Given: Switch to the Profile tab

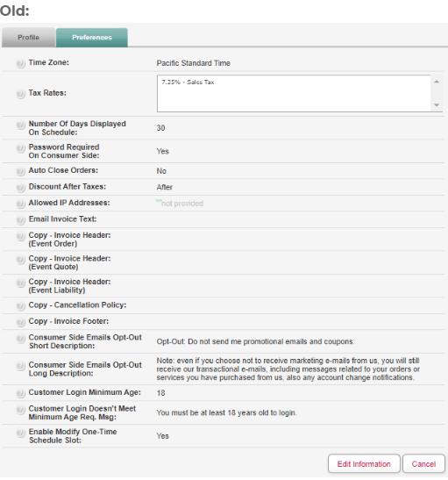Looking at the screenshot, I should coord(28,38).
